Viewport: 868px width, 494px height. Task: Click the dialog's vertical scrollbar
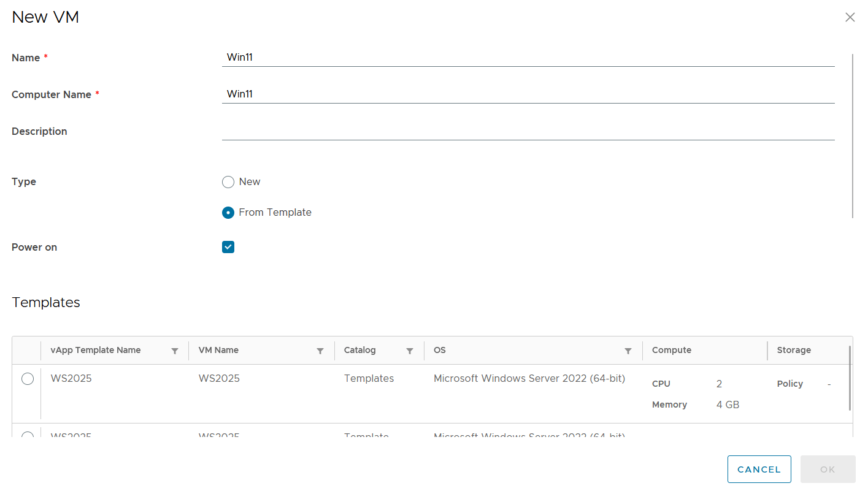[x=853, y=135]
